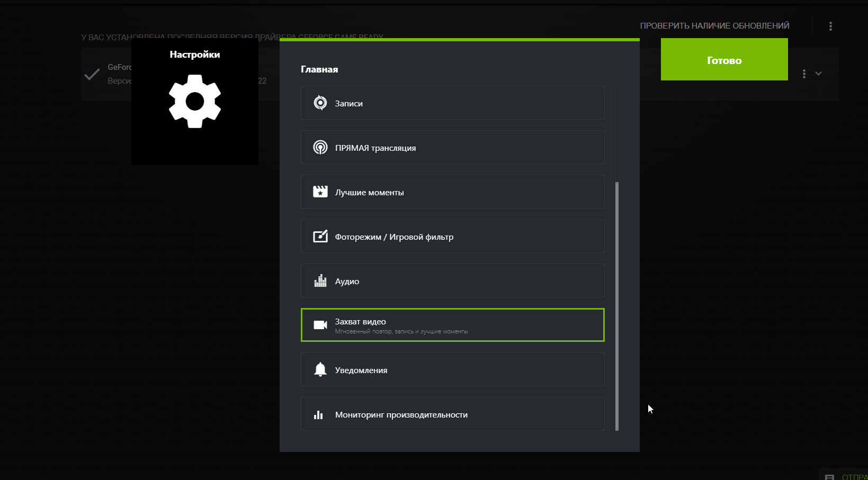Select the ПРЯМАЯ трансляция broadcast icon

coord(320,147)
